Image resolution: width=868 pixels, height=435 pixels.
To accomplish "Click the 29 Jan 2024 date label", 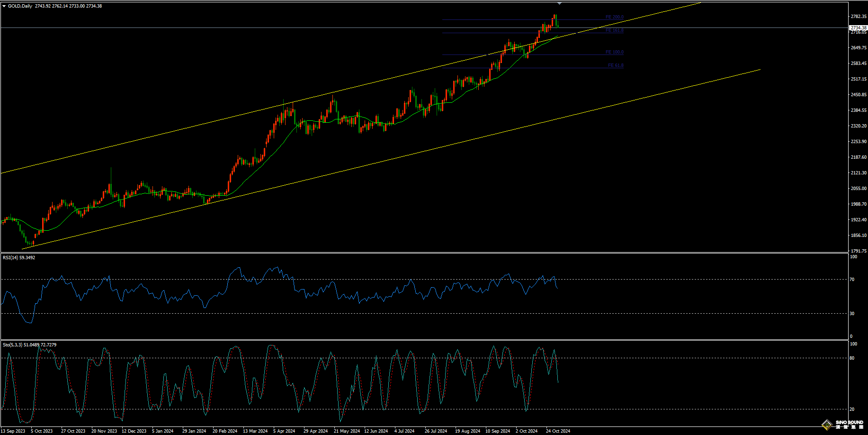I will tap(194, 431).
